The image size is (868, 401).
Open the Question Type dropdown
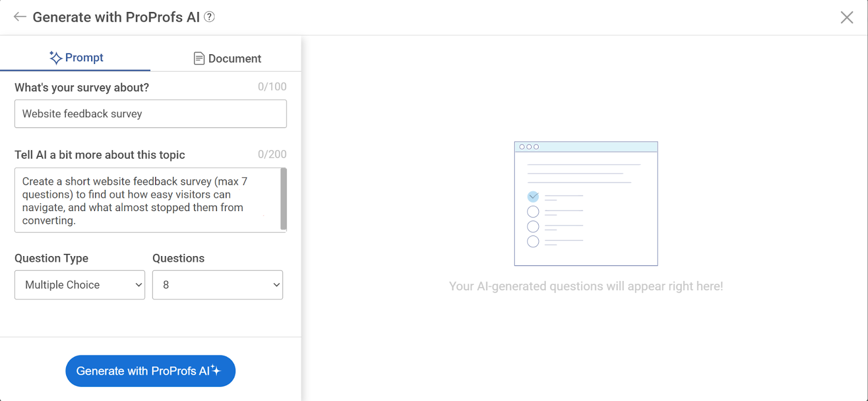point(80,285)
